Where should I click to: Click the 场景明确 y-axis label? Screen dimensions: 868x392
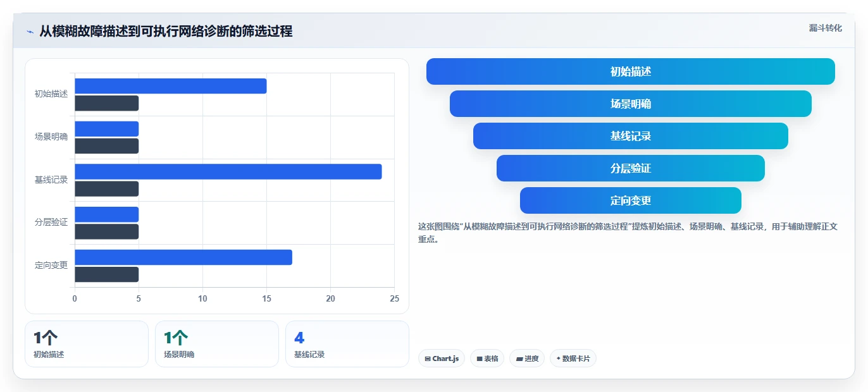[51, 137]
